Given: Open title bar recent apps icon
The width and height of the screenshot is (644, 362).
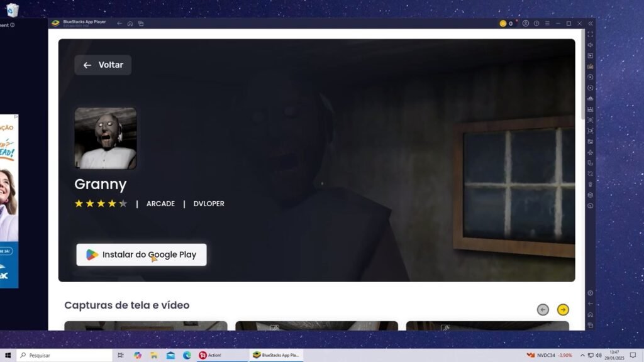Looking at the screenshot, I should point(141,23).
